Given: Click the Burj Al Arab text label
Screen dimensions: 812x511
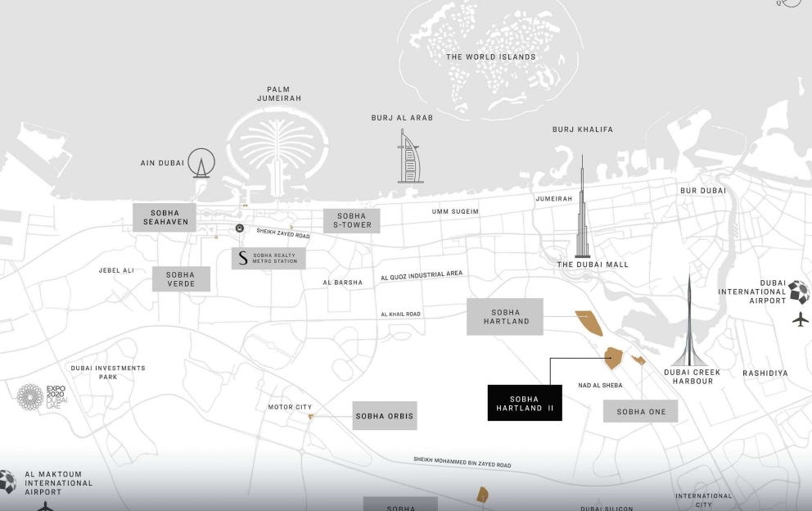Looking at the screenshot, I should click(402, 118).
